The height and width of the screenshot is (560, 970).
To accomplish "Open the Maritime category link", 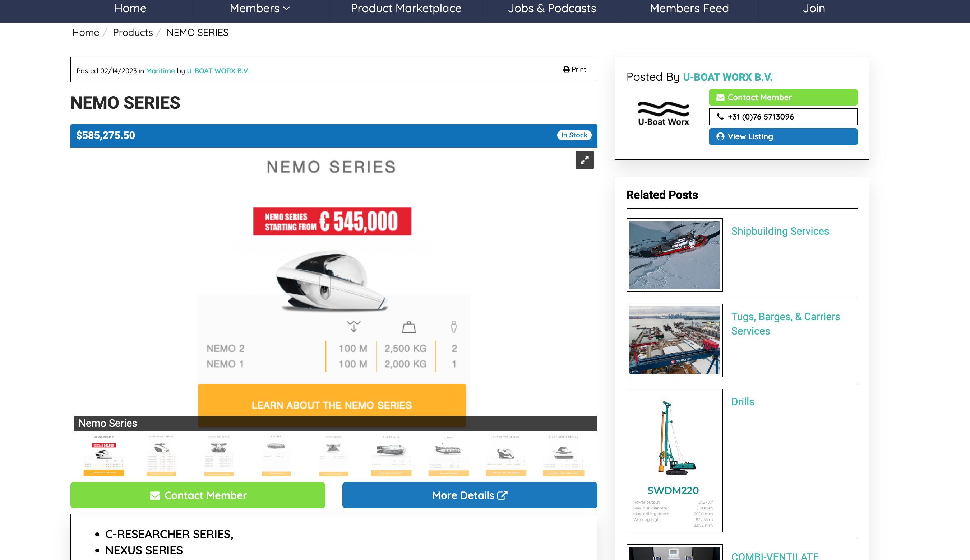I will click(160, 71).
